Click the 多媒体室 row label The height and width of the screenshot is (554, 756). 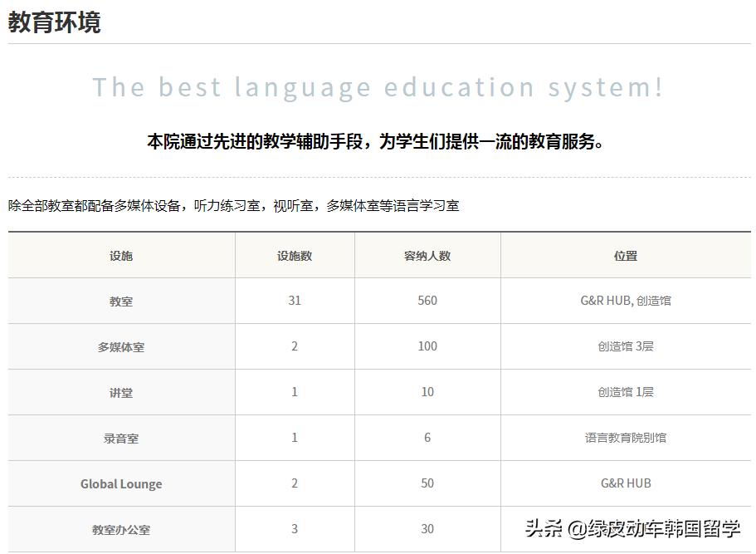[x=121, y=346]
